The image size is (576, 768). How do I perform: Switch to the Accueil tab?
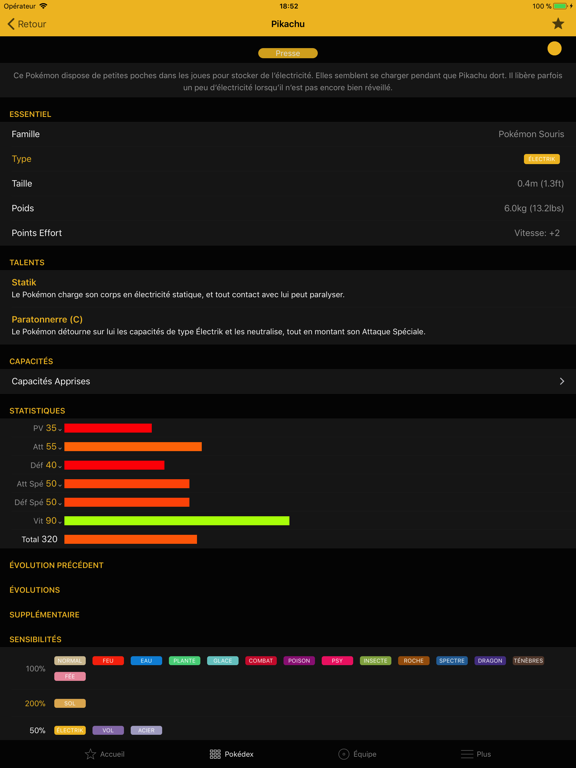click(x=105, y=754)
